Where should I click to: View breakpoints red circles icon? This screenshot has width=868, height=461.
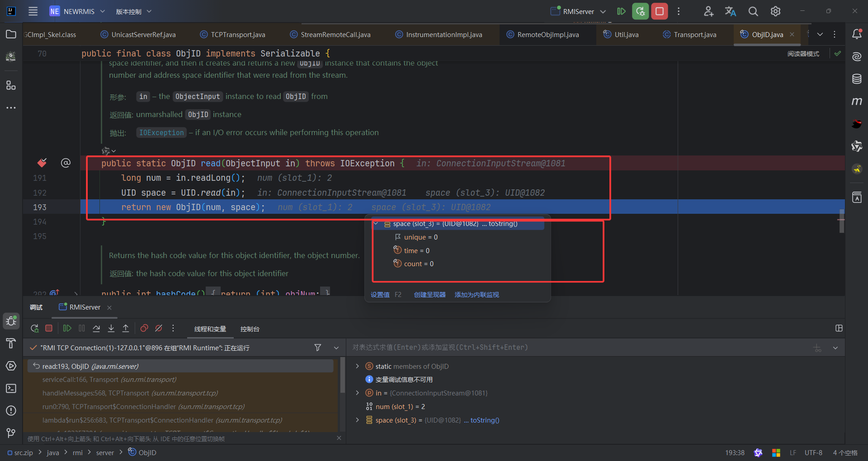click(144, 328)
